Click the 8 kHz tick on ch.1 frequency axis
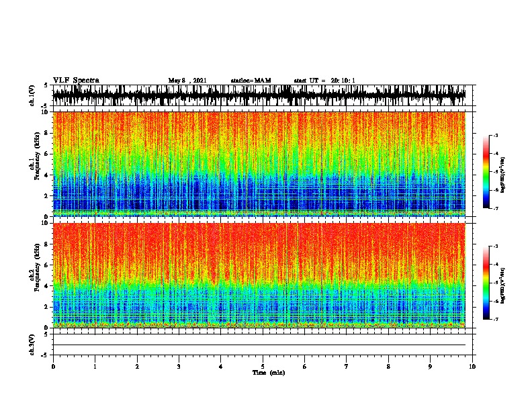The width and height of the screenshot is (532, 411). pyautogui.click(x=47, y=133)
